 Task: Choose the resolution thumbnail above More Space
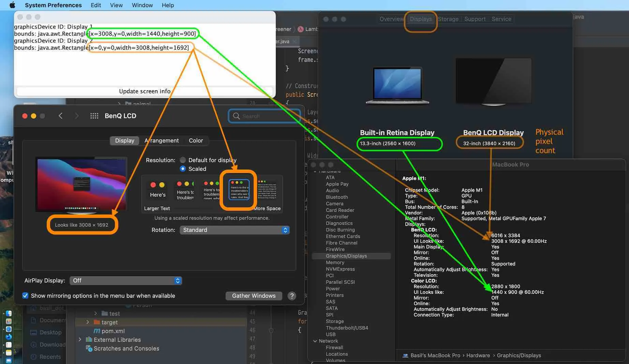(x=267, y=190)
